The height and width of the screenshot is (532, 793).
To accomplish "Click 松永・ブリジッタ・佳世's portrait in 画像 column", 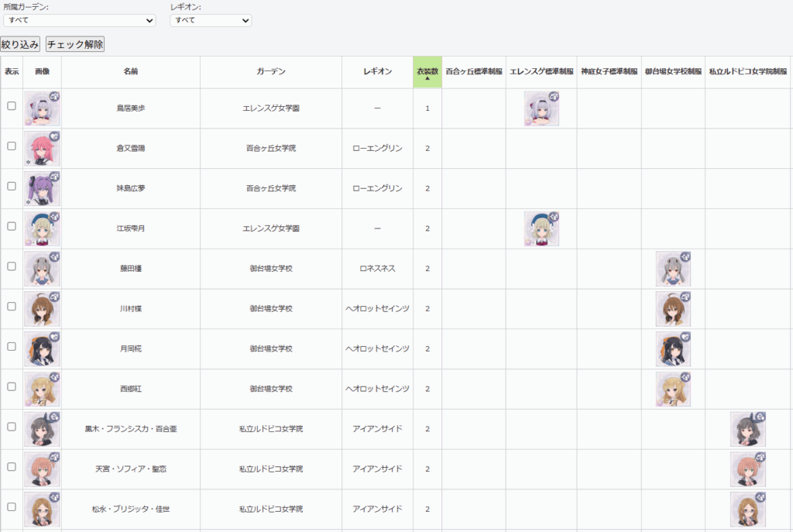I will [42, 510].
